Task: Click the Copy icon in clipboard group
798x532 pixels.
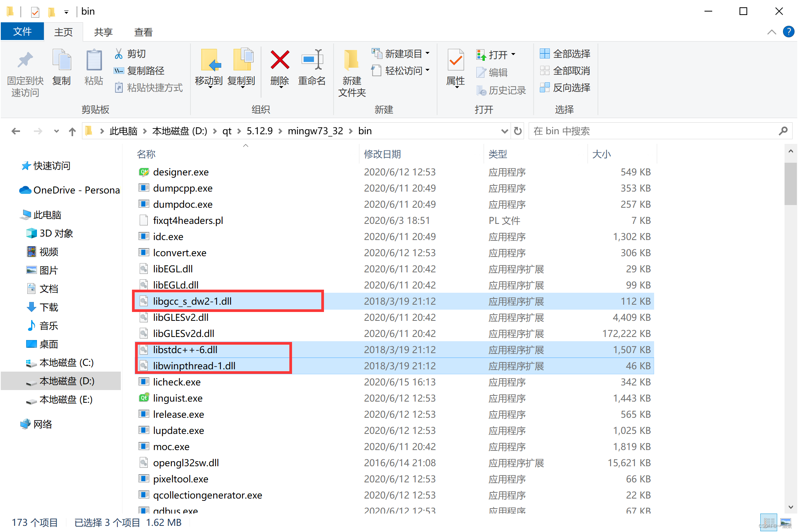Action: point(62,60)
